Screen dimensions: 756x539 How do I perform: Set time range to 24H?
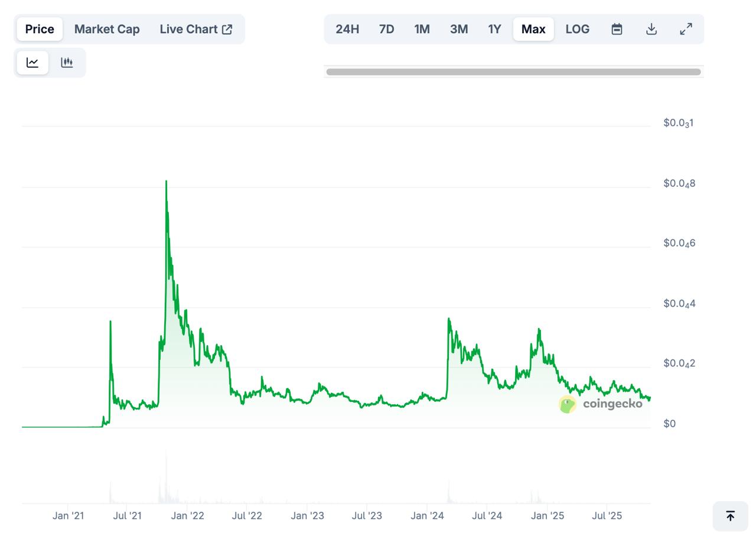(347, 29)
